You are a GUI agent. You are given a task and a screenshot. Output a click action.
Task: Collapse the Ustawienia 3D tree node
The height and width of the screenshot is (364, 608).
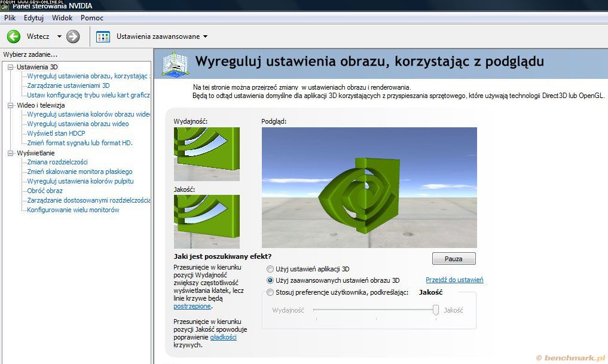click(x=10, y=67)
